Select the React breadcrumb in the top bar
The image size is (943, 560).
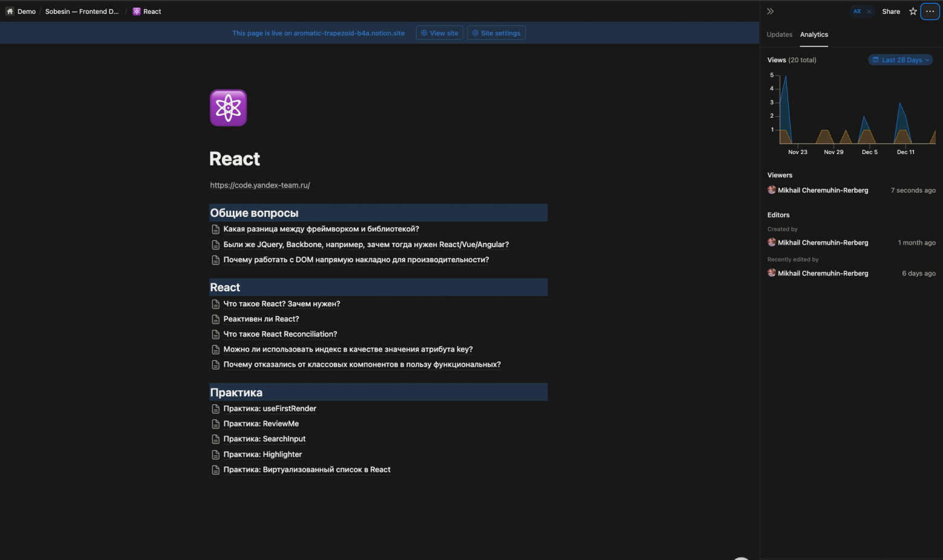pyautogui.click(x=147, y=11)
